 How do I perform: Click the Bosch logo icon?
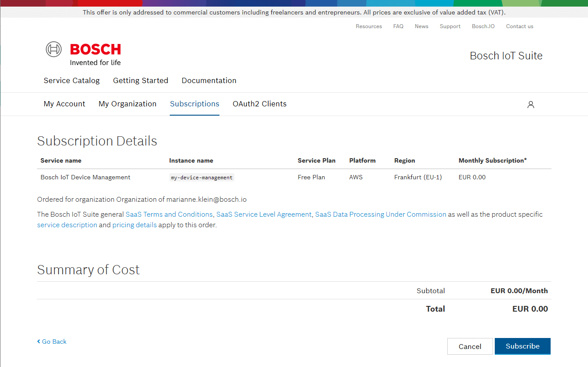coord(54,49)
